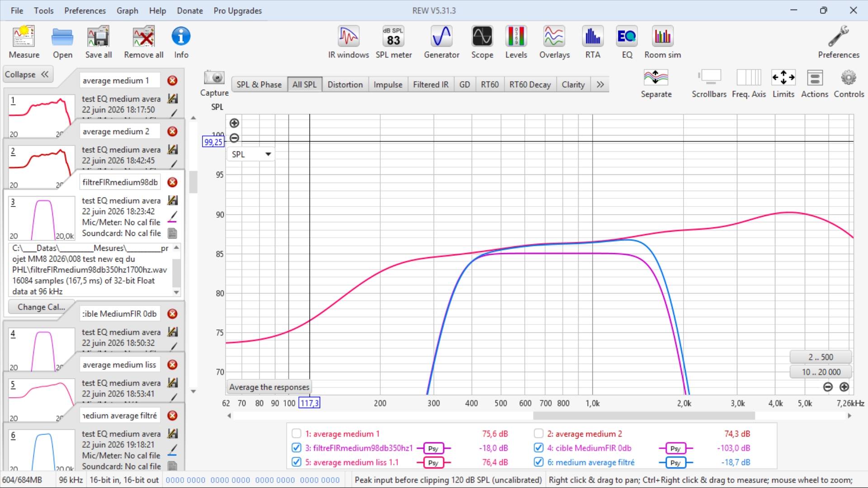Open Psy smoothing selector for trace 5
This screenshot has width=868, height=488.
(433, 463)
